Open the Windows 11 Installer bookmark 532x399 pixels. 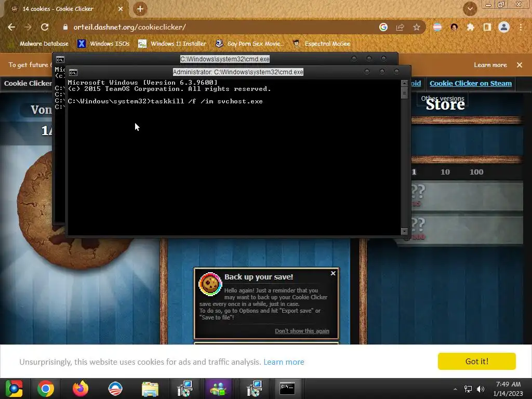point(172,44)
